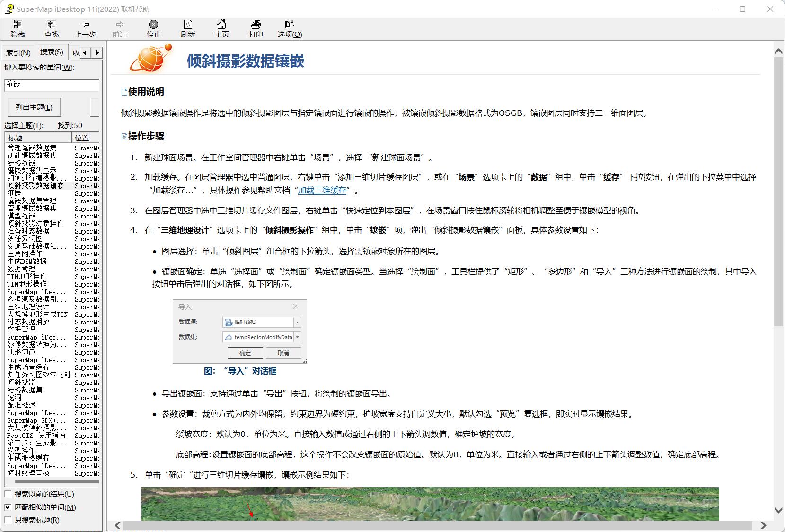Toggle 匹配相似的单词 checkbox
The width and height of the screenshot is (785, 532).
(x=8, y=507)
